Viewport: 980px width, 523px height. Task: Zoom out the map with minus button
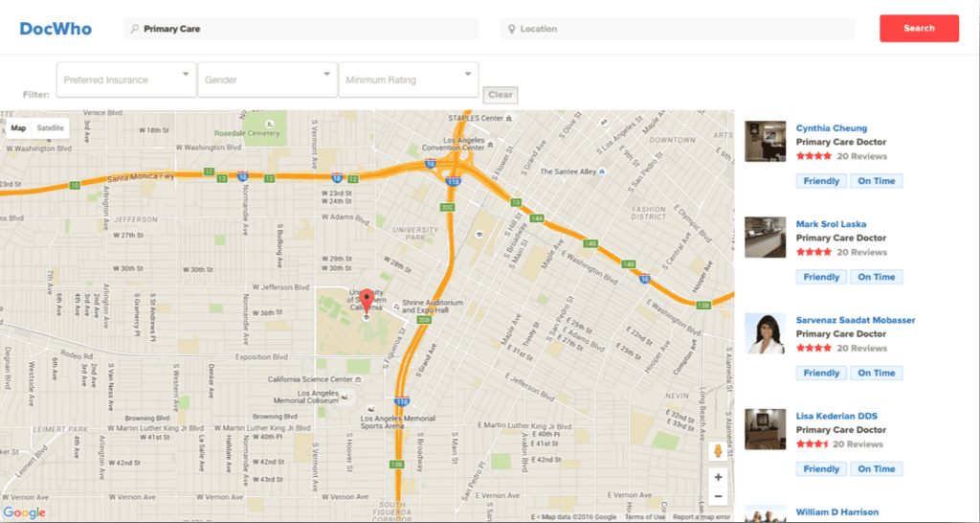718,497
